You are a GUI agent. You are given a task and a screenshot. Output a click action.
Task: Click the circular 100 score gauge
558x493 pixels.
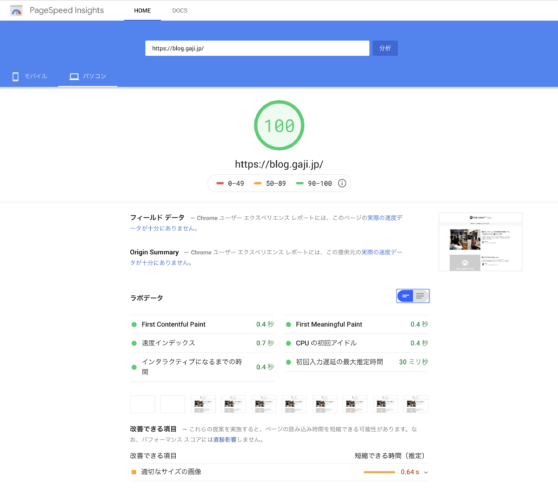(279, 125)
